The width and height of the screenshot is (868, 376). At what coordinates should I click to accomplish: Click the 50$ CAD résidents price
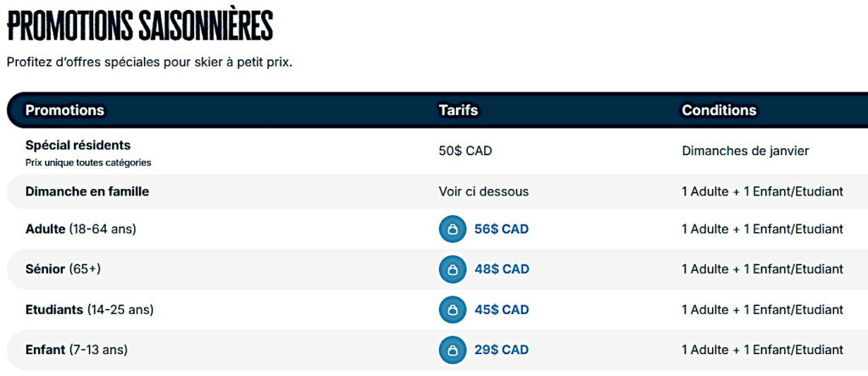tap(465, 151)
